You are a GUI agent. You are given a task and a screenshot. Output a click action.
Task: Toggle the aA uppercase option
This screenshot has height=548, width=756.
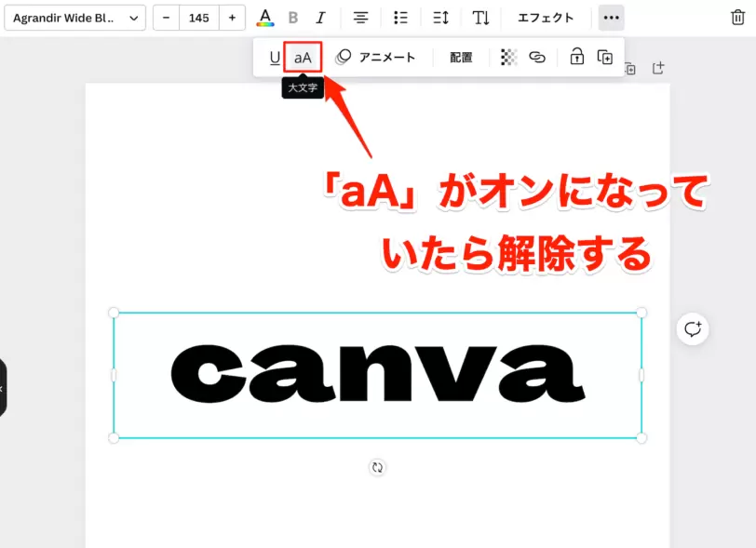click(x=303, y=58)
